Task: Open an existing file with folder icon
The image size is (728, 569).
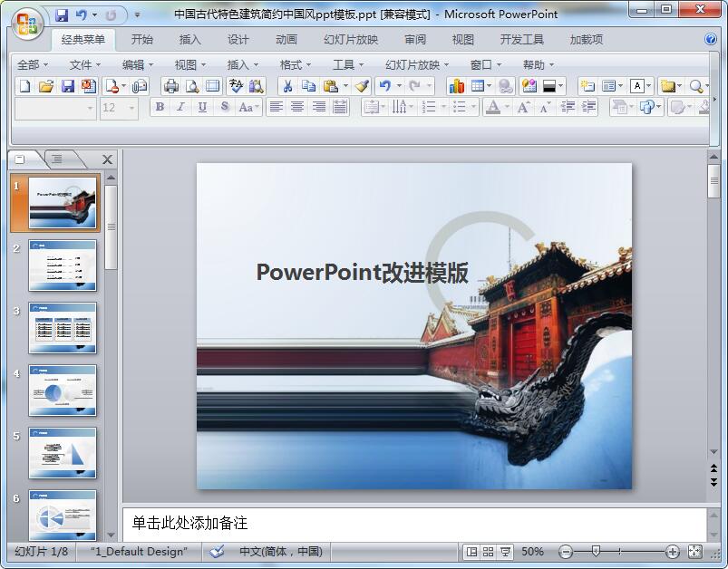Action: coord(46,86)
